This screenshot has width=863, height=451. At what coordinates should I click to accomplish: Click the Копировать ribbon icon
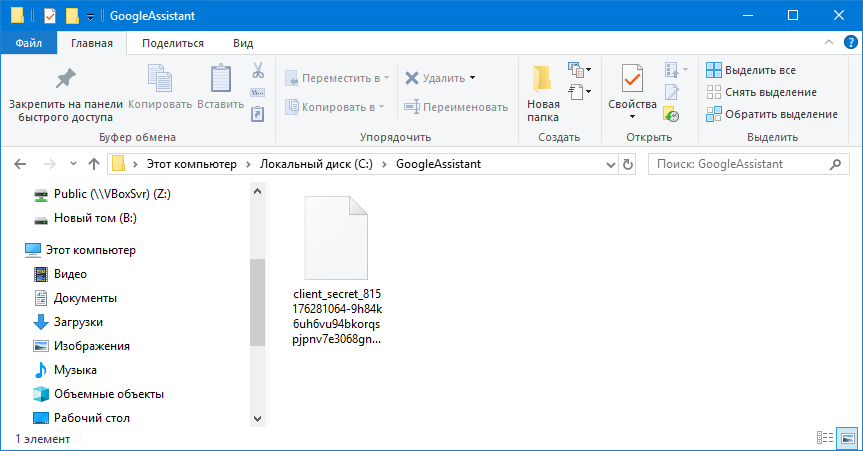click(x=160, y=78)
